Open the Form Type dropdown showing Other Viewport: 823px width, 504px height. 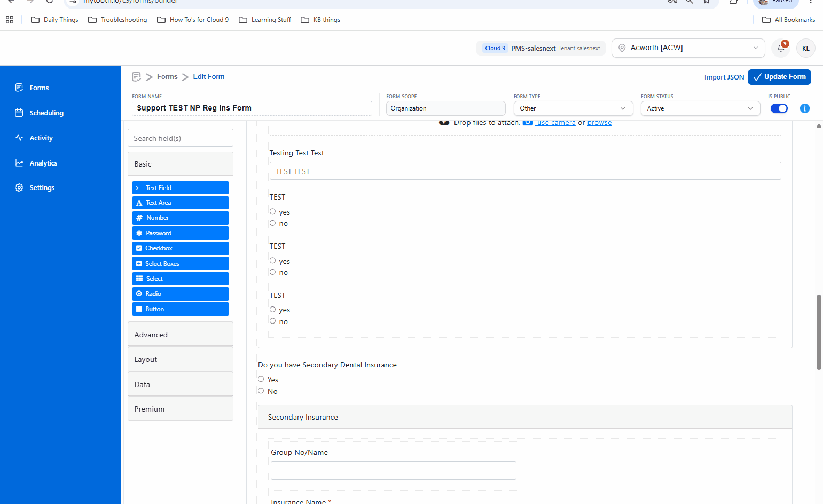coord(573,108)
